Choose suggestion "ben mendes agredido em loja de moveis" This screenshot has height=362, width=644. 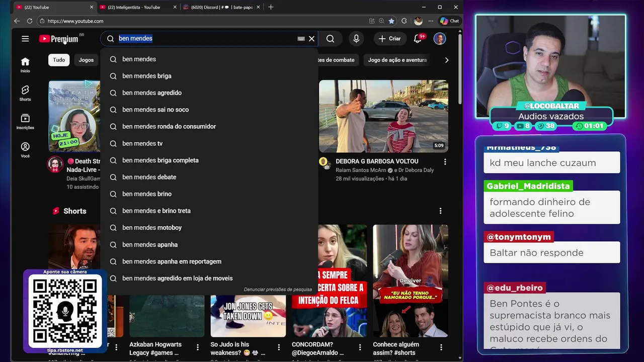[209, 278]
